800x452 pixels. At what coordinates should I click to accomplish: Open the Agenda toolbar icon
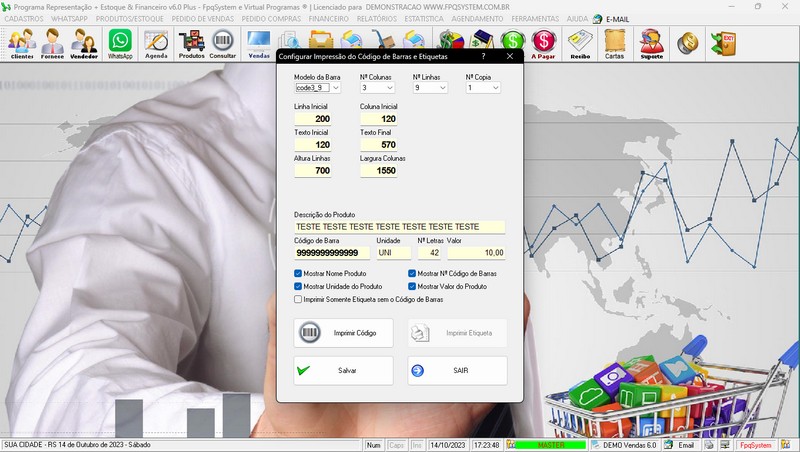[156, 44]
